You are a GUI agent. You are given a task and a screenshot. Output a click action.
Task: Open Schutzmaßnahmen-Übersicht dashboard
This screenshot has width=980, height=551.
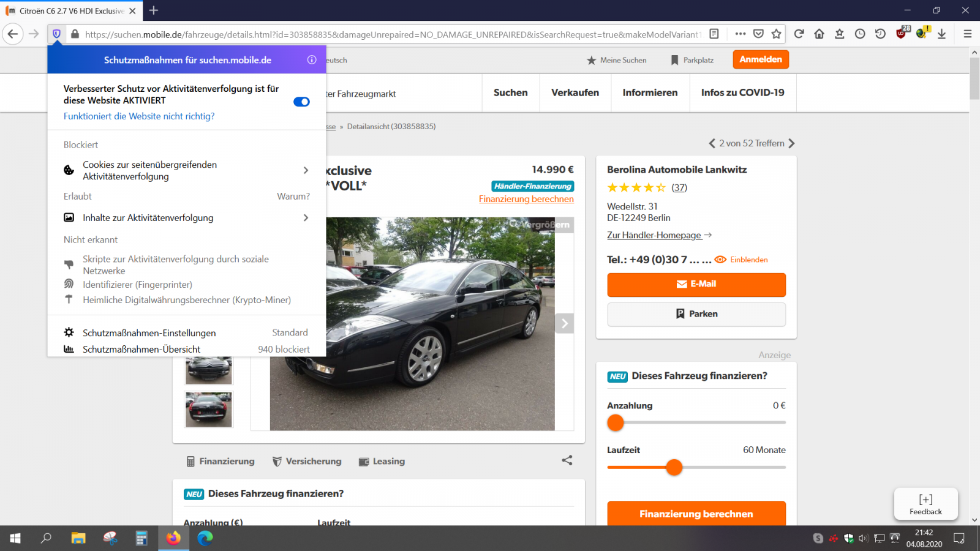tap(187, 349)
